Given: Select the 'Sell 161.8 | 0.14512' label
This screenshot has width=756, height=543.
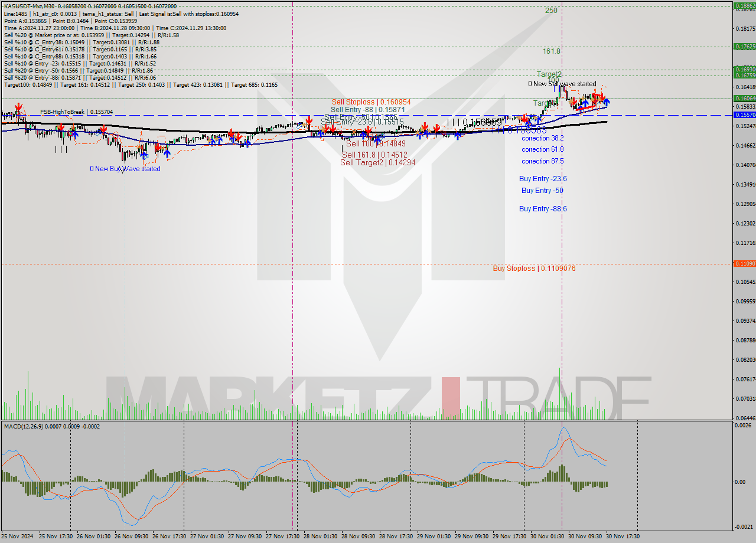Looking at the screenshot, I should click(x=374, y=155).
